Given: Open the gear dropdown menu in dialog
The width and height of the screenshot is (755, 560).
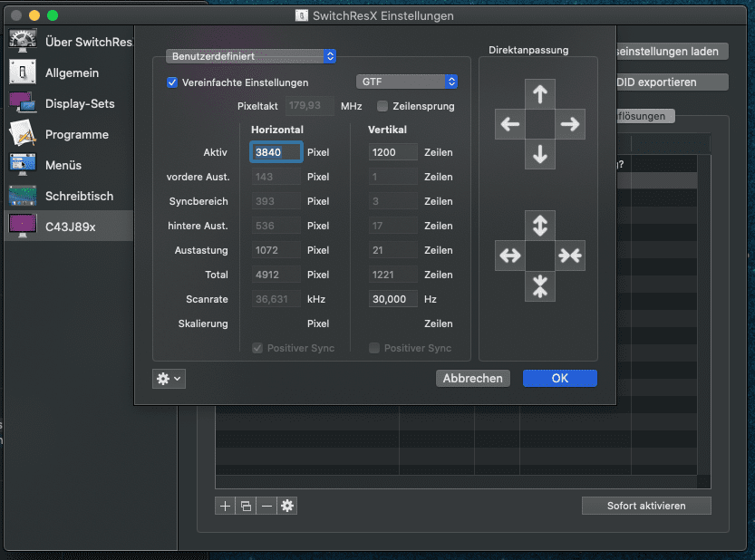Looking at the screenshot, I should [169, 379].
